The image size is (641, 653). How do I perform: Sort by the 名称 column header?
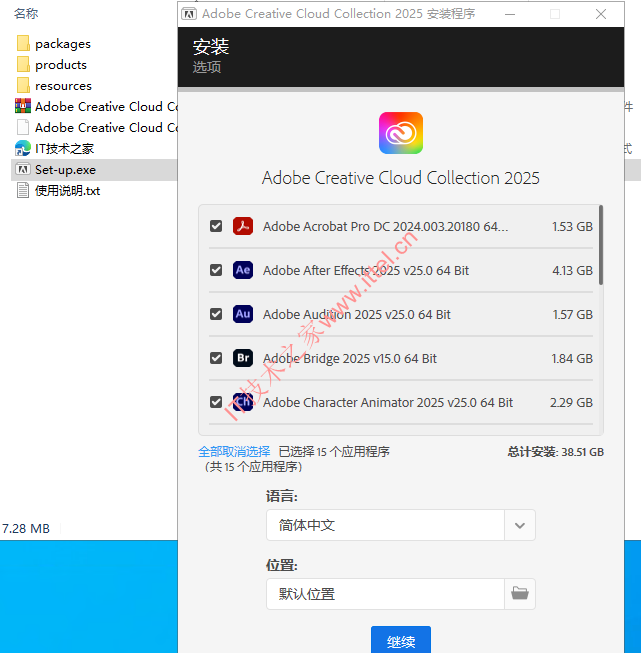point(26,13)
